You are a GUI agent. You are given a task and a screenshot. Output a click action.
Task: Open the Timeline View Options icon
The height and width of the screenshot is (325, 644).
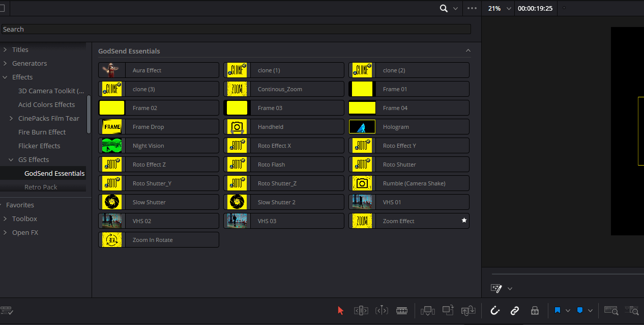8,310
